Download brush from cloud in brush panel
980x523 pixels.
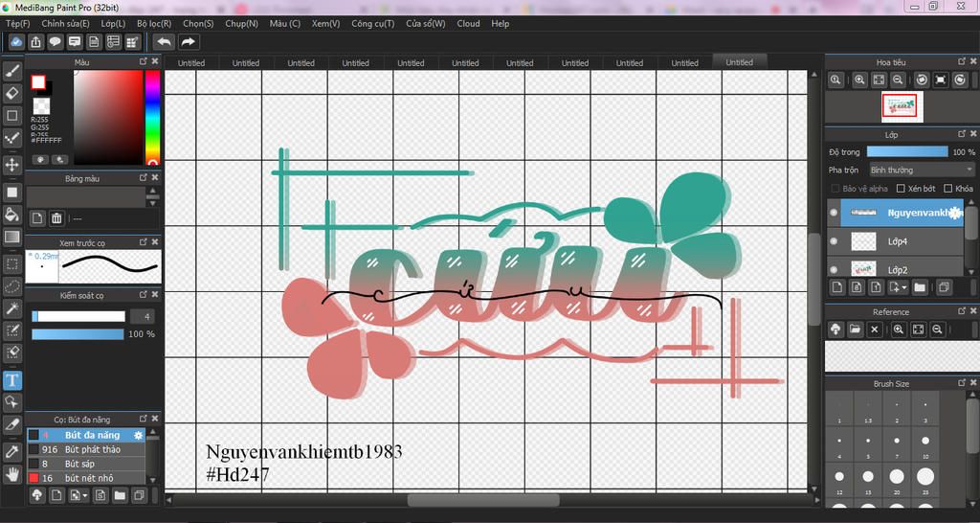37,495
